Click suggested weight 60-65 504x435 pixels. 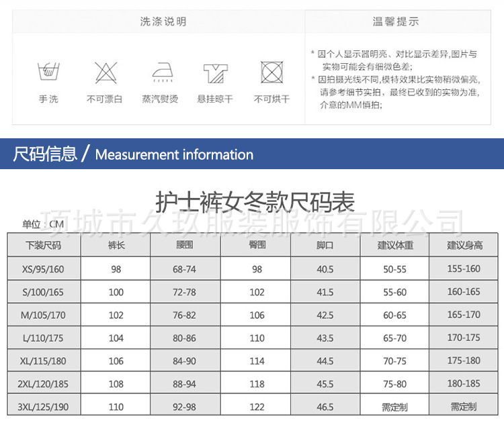(394, 316)
